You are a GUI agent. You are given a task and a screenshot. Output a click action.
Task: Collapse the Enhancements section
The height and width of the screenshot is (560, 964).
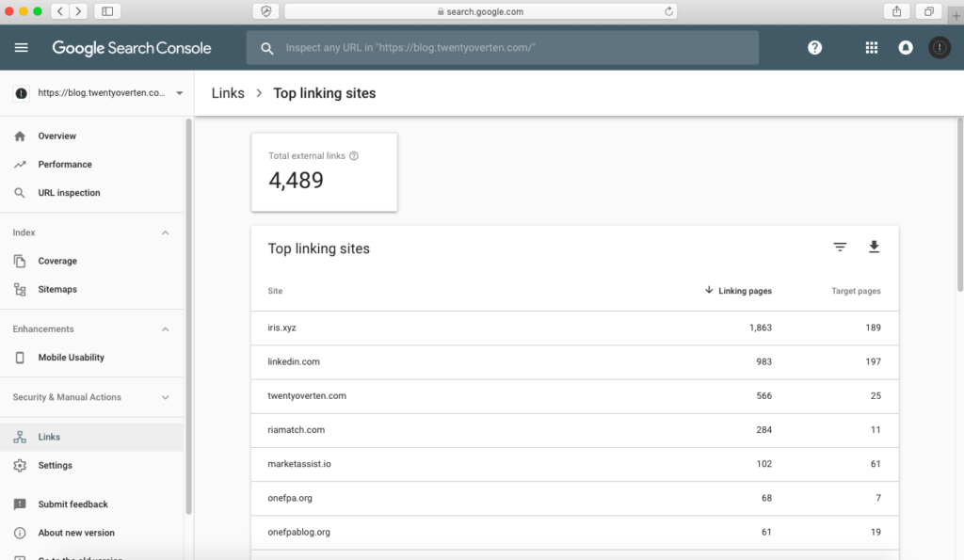point(166,329)
